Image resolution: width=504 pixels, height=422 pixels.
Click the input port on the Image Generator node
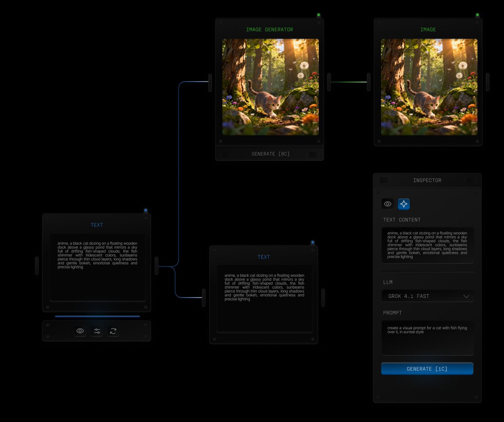[209, 83]
